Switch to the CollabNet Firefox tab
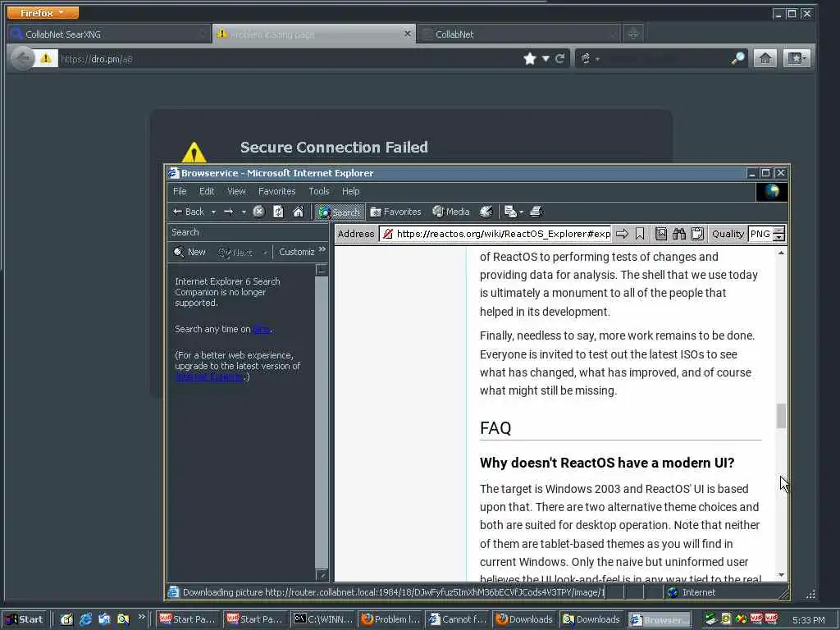The image size is (840, 630). point(518,34)
